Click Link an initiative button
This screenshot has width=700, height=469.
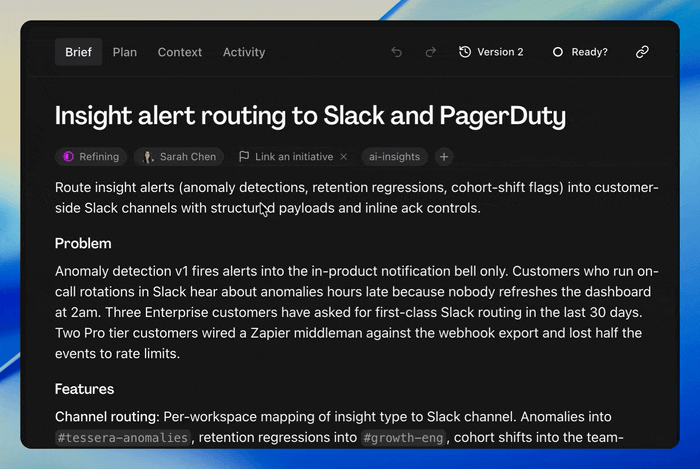point(294,157)
